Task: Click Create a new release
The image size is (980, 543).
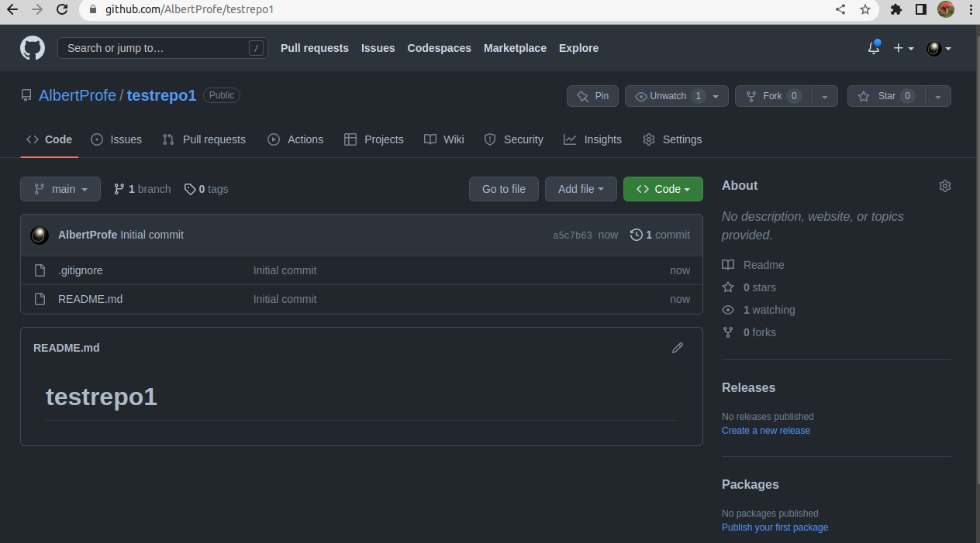Action: 766,431
